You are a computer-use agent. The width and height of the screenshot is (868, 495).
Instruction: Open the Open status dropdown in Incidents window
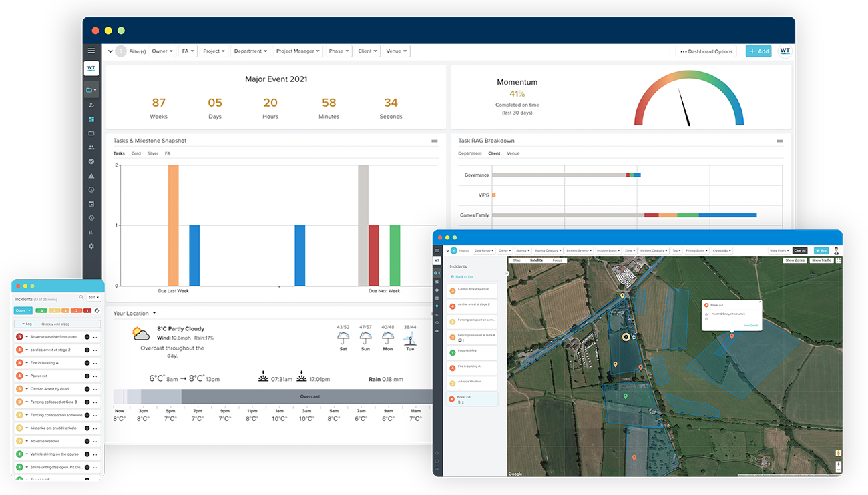pyautogui.click(x=23, y=310)
